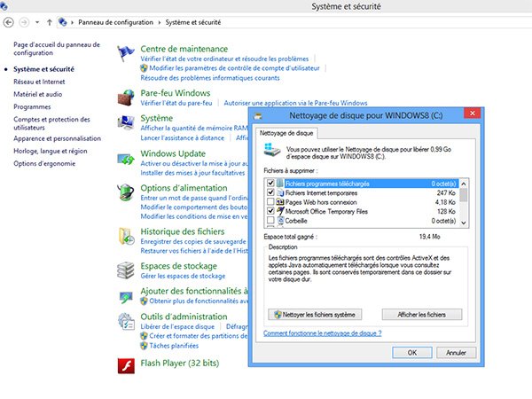Open the recent locations dropdown arrow
Image resolution: width=532 pixels, height=399 pixels.
click(37, 22)
